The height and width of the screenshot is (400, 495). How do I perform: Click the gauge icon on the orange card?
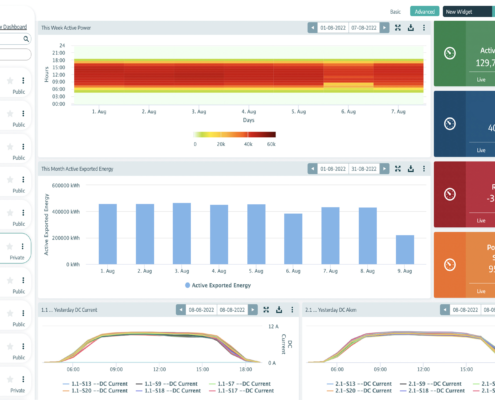click(x=450, y=265)
